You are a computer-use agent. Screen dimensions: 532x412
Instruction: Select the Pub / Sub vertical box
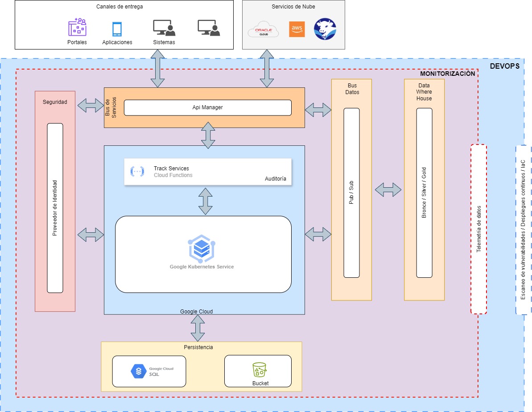[x=351, y=193]
